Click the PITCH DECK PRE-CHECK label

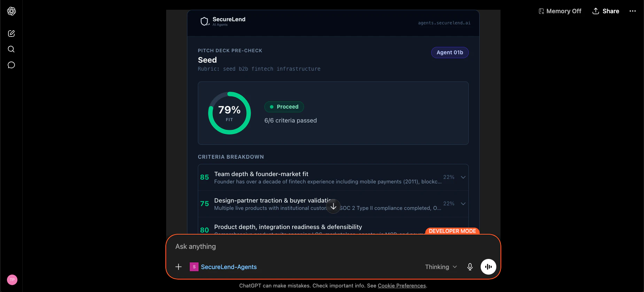tap(230, 50)
